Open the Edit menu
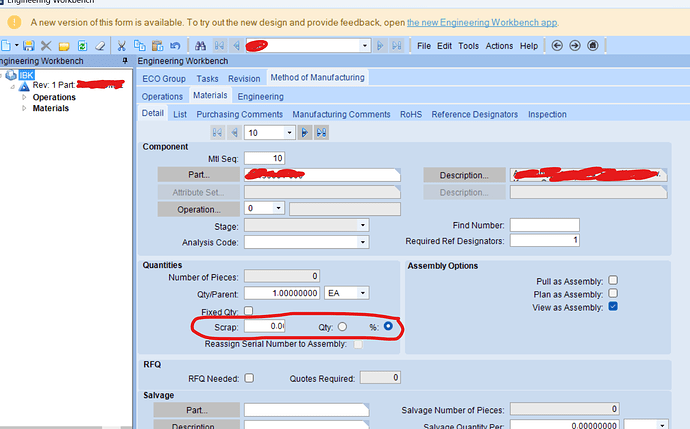 (x=444, y=46)
